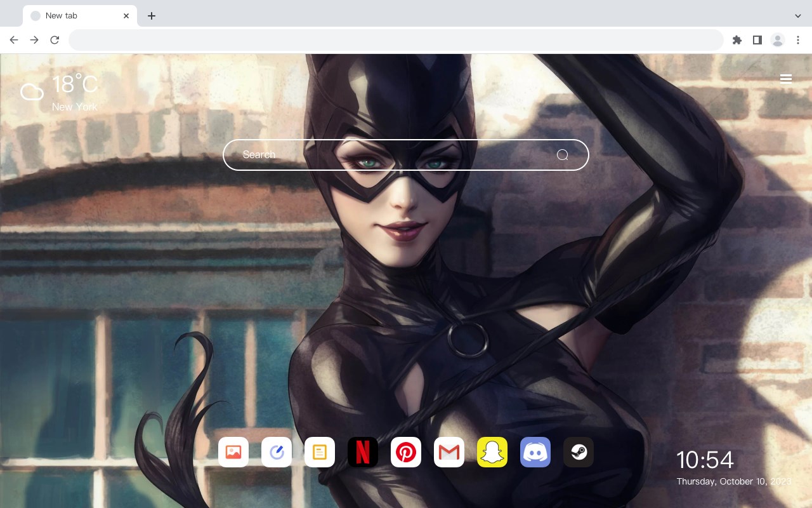Open the yellow notes shortcut icon
Viewport: 812px width, 508px height.
pos(320,452)
